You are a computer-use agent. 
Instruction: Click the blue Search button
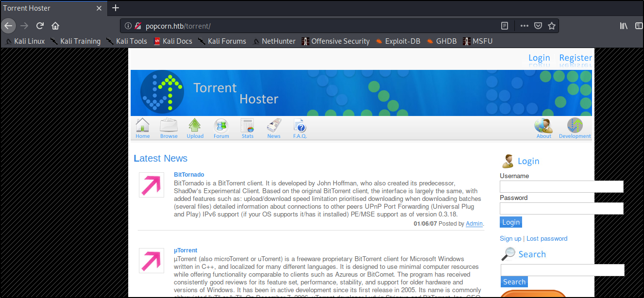[514, 282]
